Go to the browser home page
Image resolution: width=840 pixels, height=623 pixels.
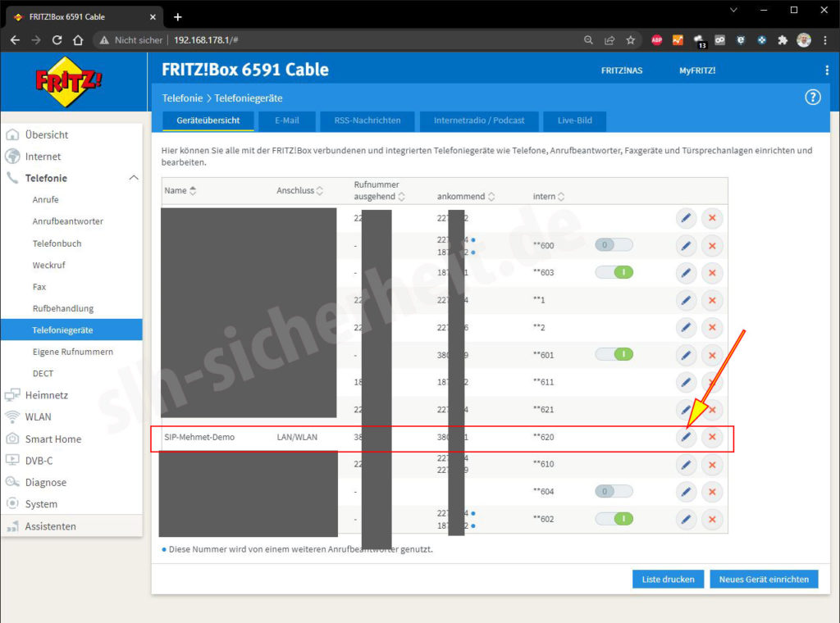point(78,40)
